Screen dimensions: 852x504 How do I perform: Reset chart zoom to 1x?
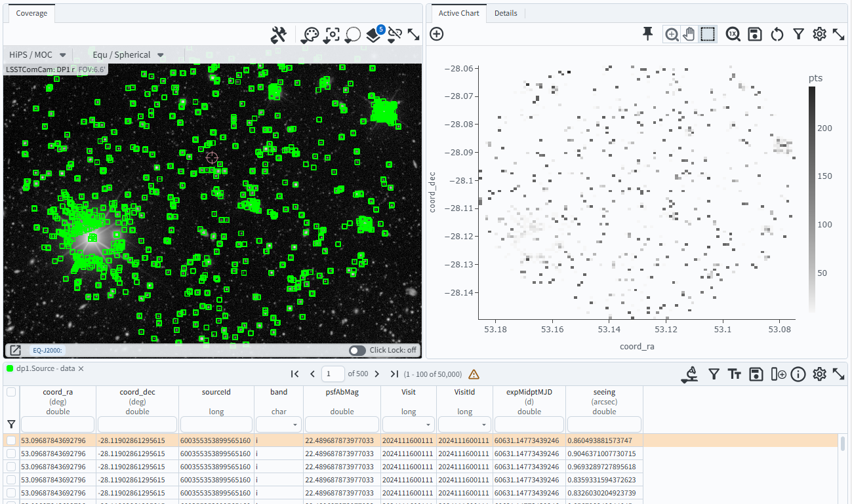(733, 35)
